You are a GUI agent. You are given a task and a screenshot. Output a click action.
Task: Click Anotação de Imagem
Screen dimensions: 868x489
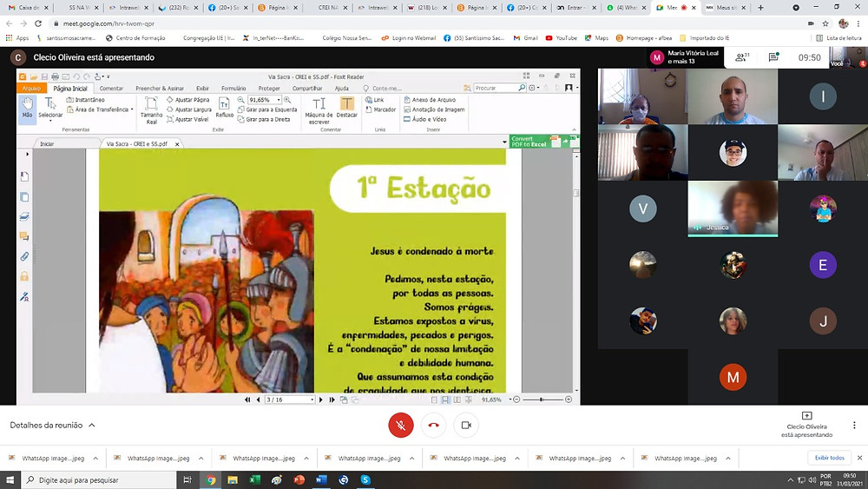434,109
